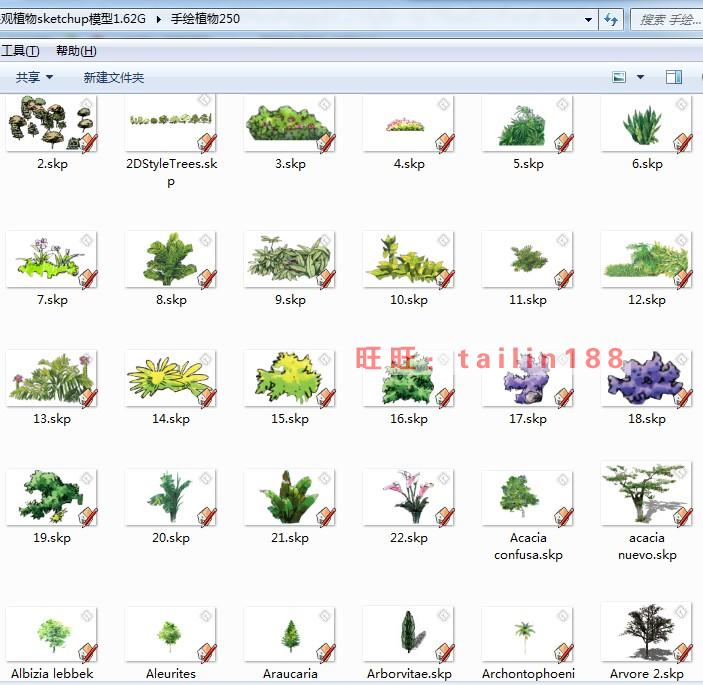Select the 18.skp purple rock icon
703x685 pixels.
point(647,378)
